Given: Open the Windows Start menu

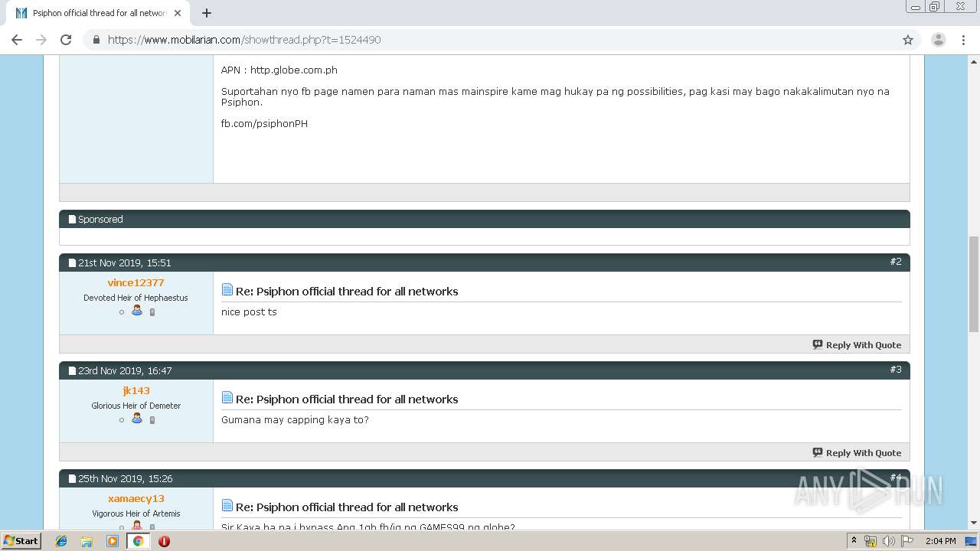Looking at the screenshot, I should point(21,540).
